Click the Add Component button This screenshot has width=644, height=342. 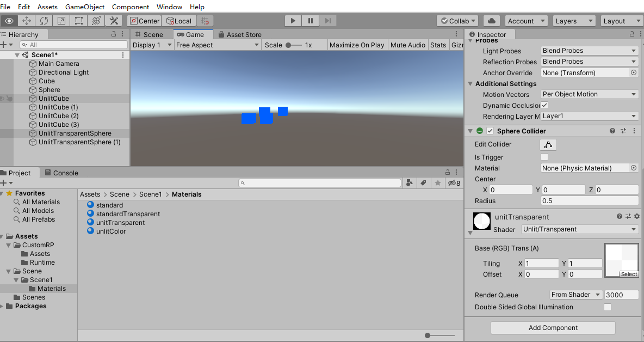coord(553,328)
